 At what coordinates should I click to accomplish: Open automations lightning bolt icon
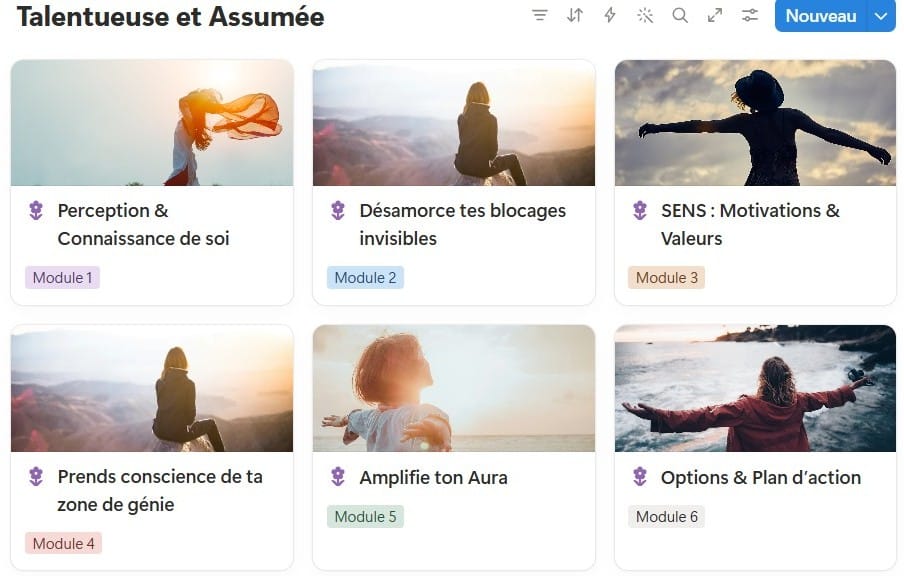point(610,15)
